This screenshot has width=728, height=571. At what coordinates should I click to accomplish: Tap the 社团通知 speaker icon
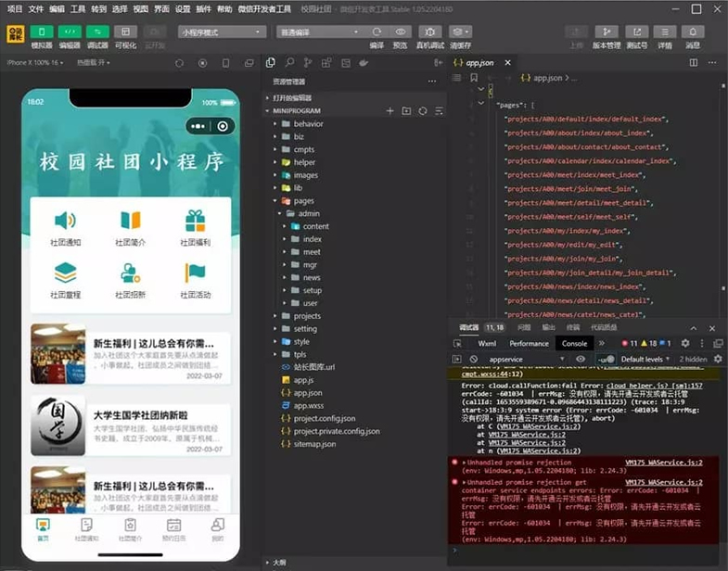click(65, 221)
